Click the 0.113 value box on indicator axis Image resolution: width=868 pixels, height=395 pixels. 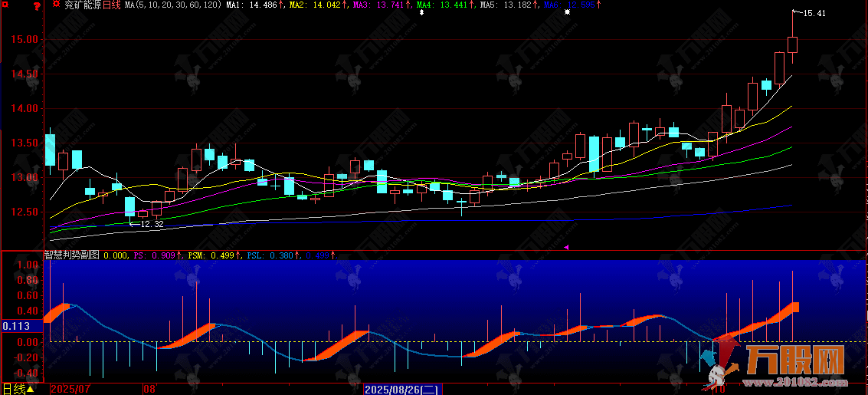tap(16, 326)
